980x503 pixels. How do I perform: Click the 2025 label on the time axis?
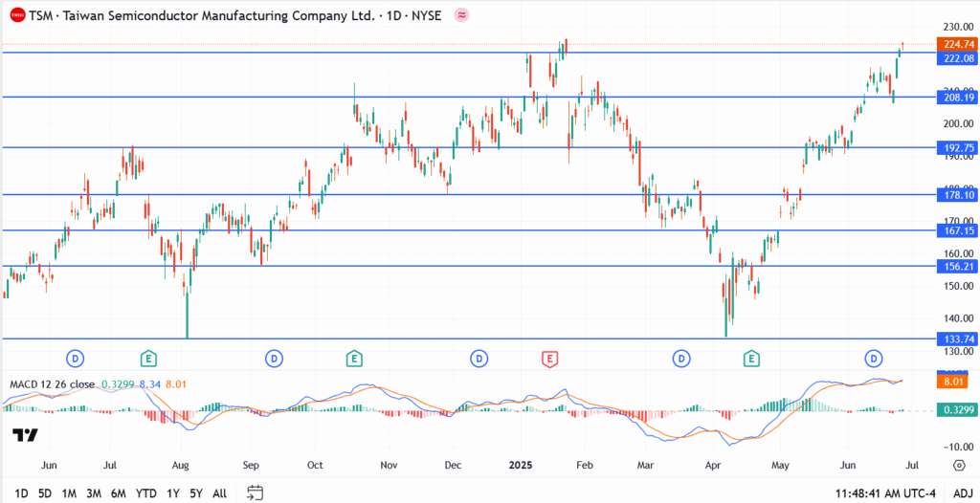click(520, 466)
